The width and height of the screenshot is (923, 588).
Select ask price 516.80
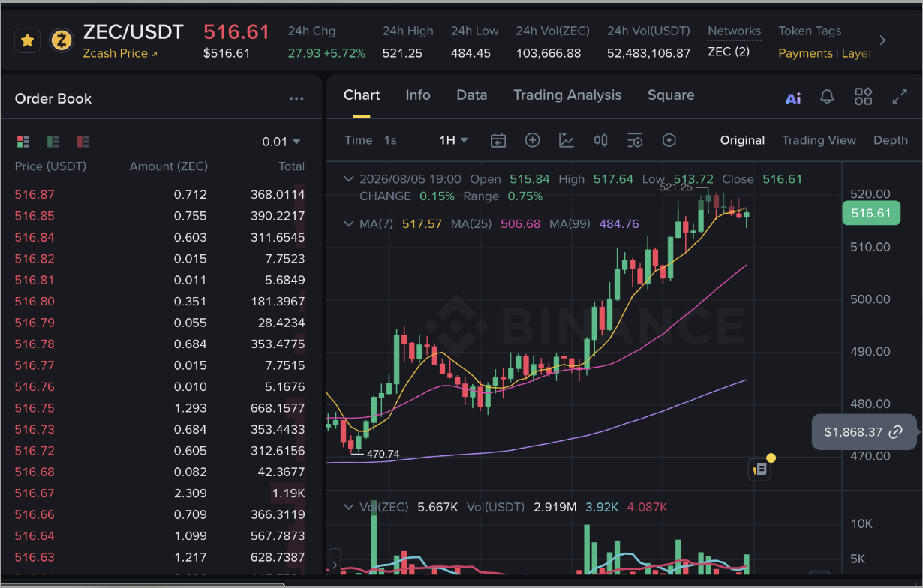point(35,301)
